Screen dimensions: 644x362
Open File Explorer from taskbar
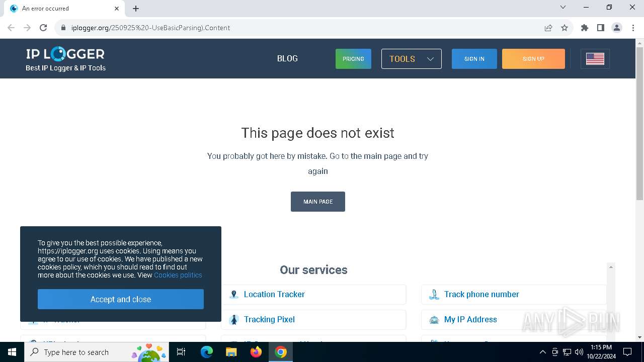point(231,352)
